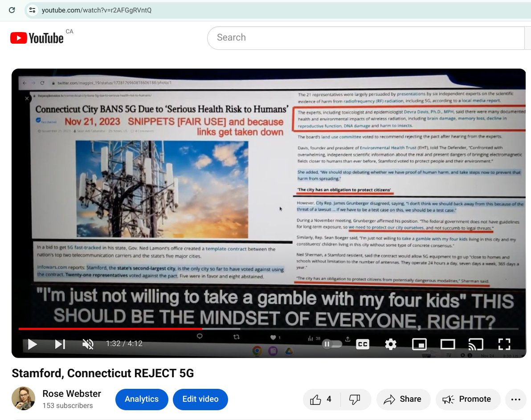The image size is (531, 420).
Task: Open player settings gear
Action: point(391,344)
